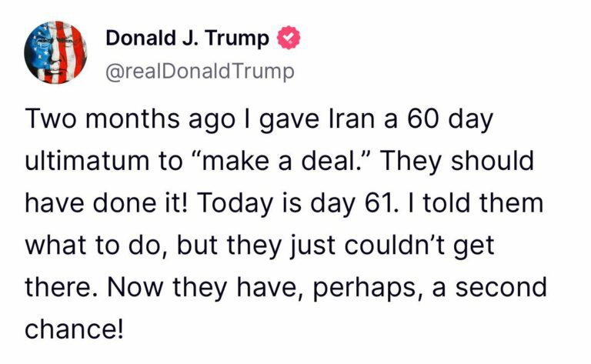Open the flag-painted profile avatar

coord(55,52)
